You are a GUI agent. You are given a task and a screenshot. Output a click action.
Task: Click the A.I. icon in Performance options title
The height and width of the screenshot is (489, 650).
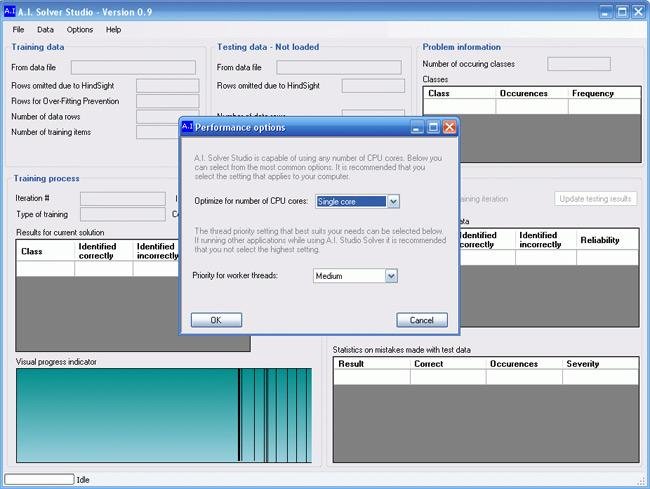click(187, 126)
